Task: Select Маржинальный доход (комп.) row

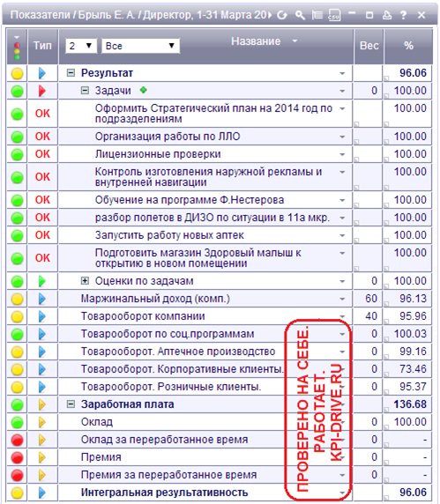Action: 155,299
